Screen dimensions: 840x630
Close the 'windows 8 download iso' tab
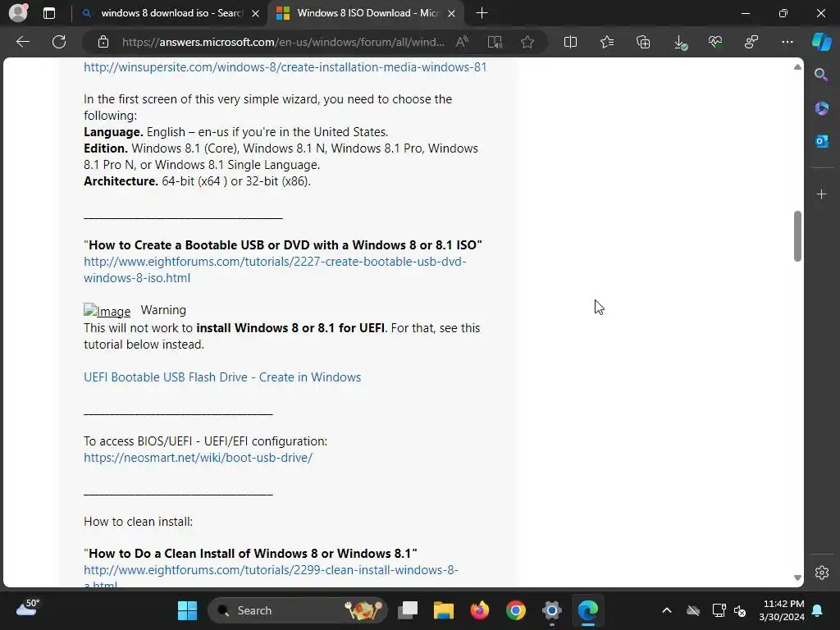(256, 13)
